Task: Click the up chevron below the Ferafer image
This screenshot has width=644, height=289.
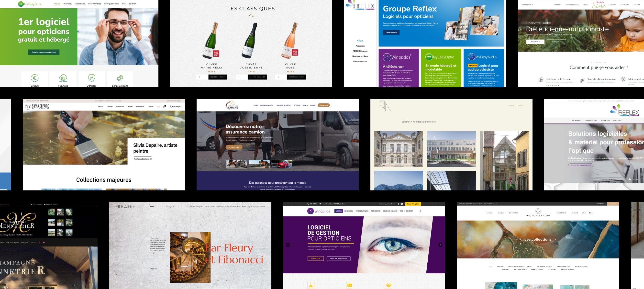Action: (x=218, y=280)
